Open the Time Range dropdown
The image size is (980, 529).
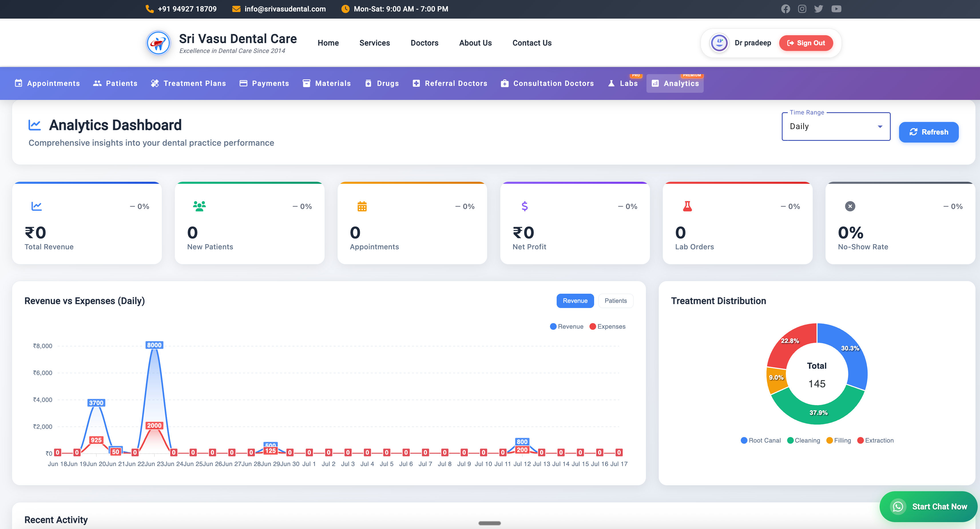(836, 126)
